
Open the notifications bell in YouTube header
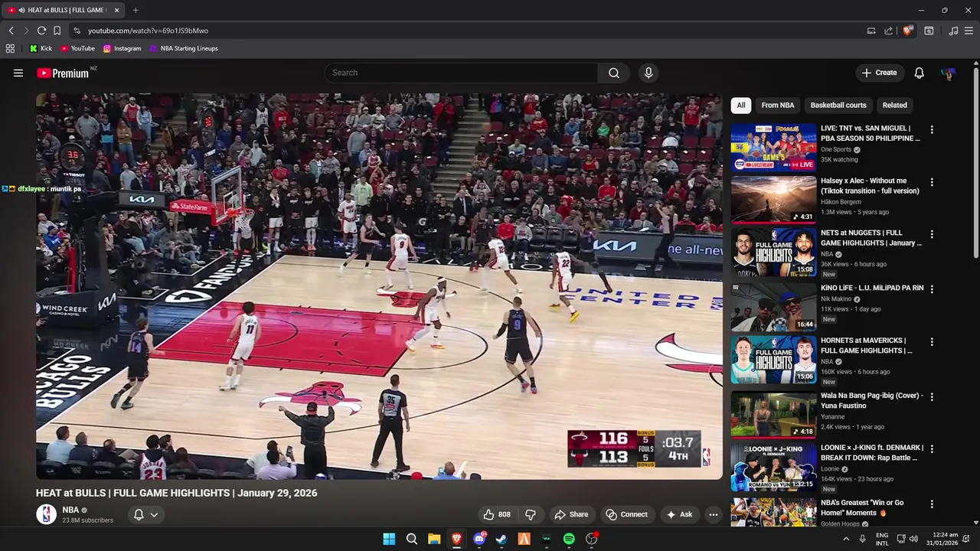tap(919, 73)
